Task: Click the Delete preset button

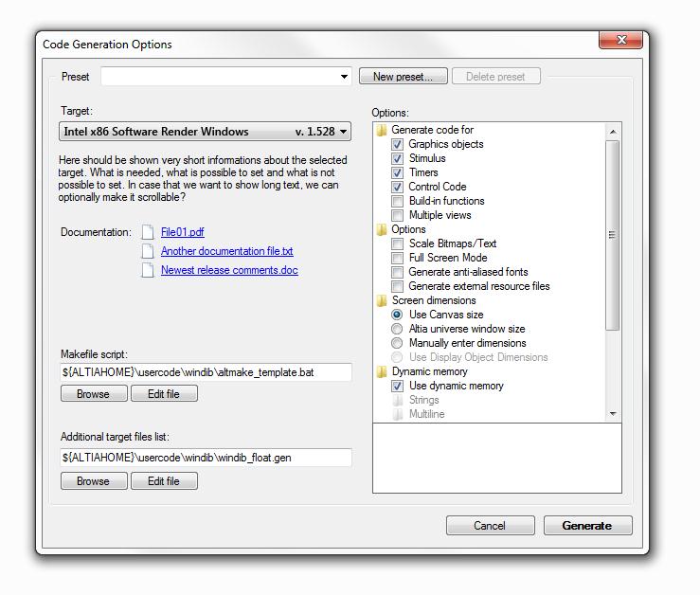Action: [x=496, y=77]
